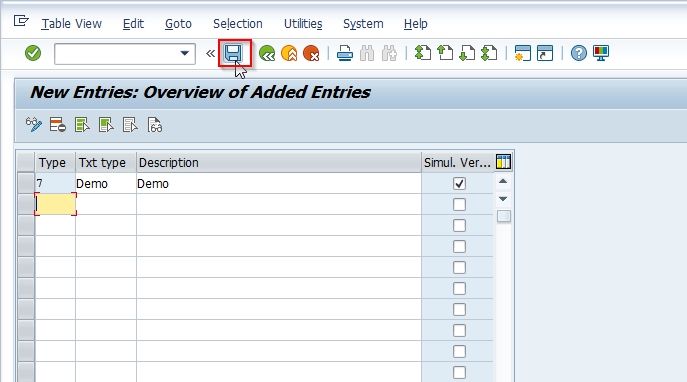Click select-all corner box left of Type header
This screenshot has width=687, height=382.
click(x=26, y=163)
